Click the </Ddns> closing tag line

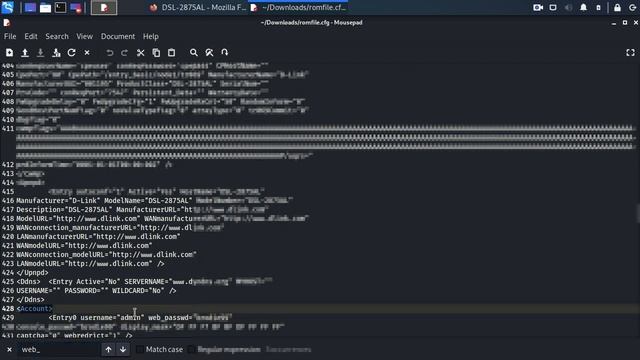pyautogui.click(x=30, y=300)
